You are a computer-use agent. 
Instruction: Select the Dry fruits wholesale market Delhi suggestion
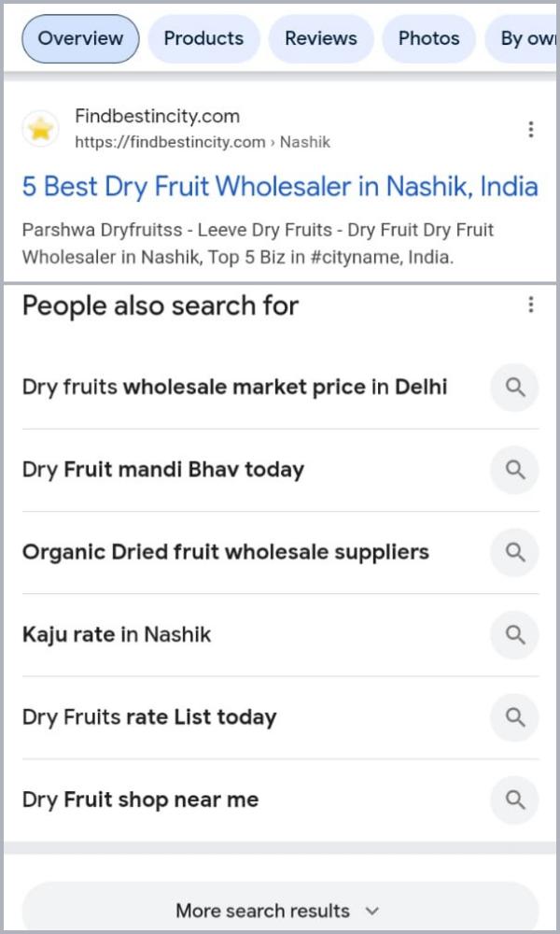coord(235,387)
